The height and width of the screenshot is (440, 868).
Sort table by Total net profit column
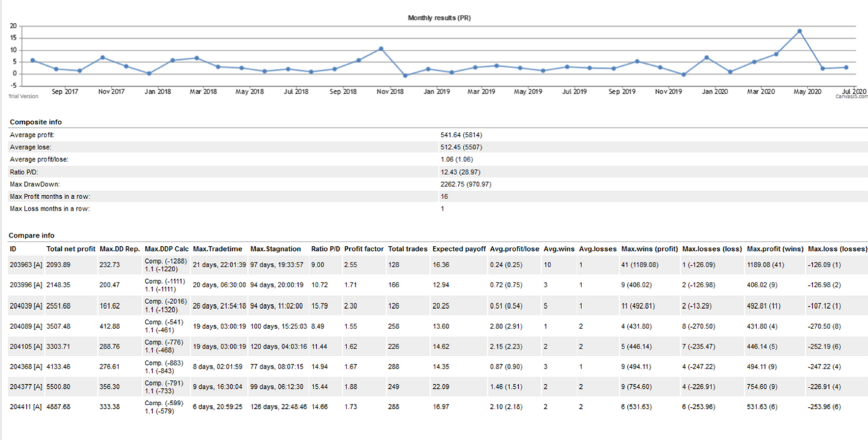pos(71,249)
